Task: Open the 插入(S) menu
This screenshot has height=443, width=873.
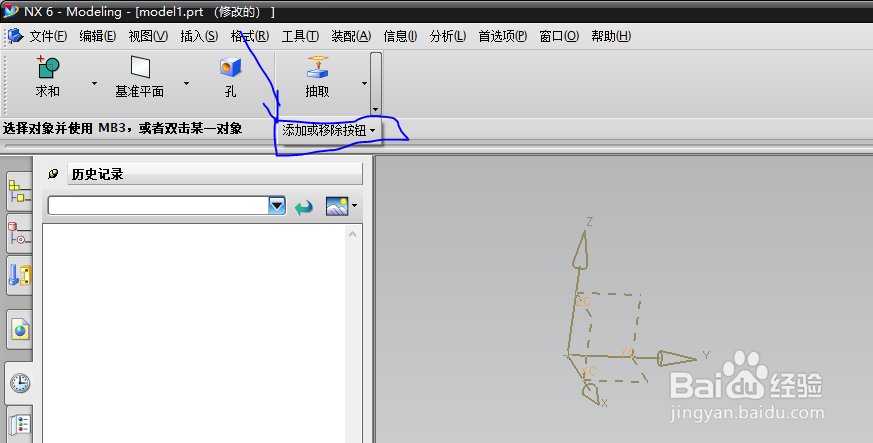Action: tap(199, 36)
